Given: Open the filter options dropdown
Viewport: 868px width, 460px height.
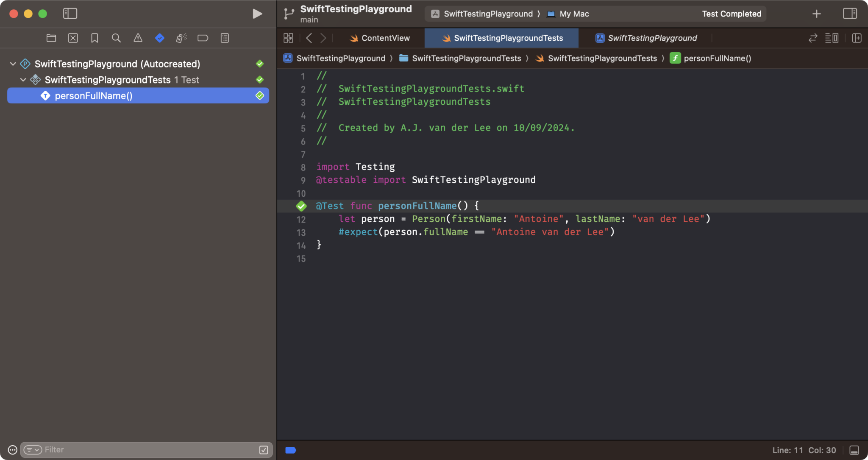Looking at the screenshot, I should coord(33,449).
